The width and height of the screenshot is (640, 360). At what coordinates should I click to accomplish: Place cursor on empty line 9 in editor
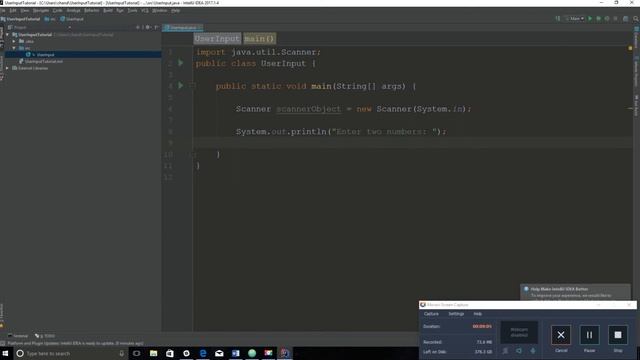coord(412,143)
